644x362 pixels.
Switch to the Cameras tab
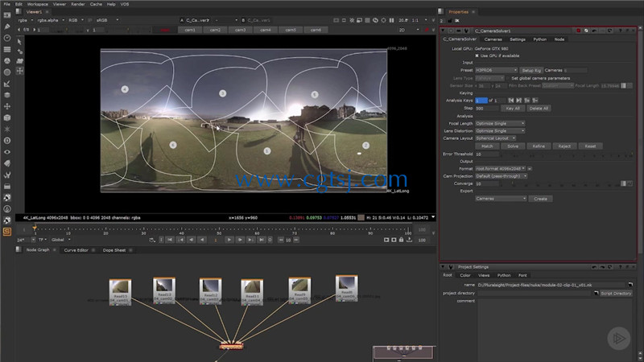(x=493, y=39)
